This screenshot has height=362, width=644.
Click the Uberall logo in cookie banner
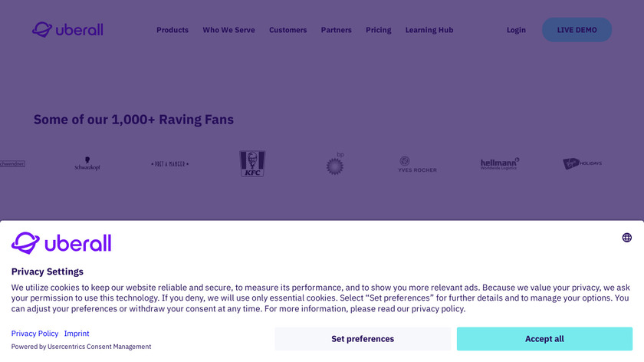click(x=61, y=243)
